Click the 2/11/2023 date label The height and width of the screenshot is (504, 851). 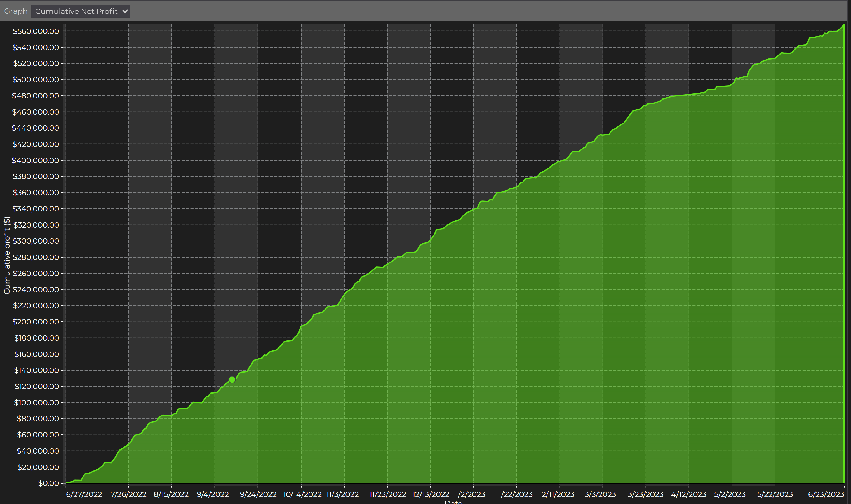(x=558, y=494)
